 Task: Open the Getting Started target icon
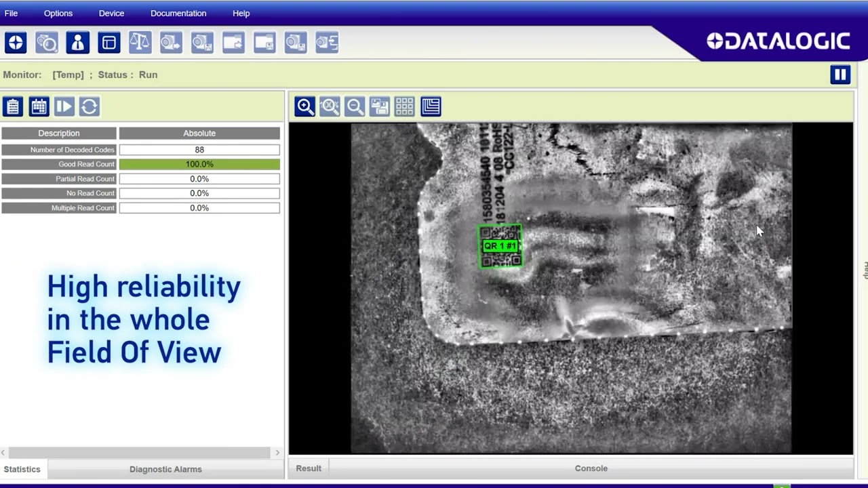[16, 43]
